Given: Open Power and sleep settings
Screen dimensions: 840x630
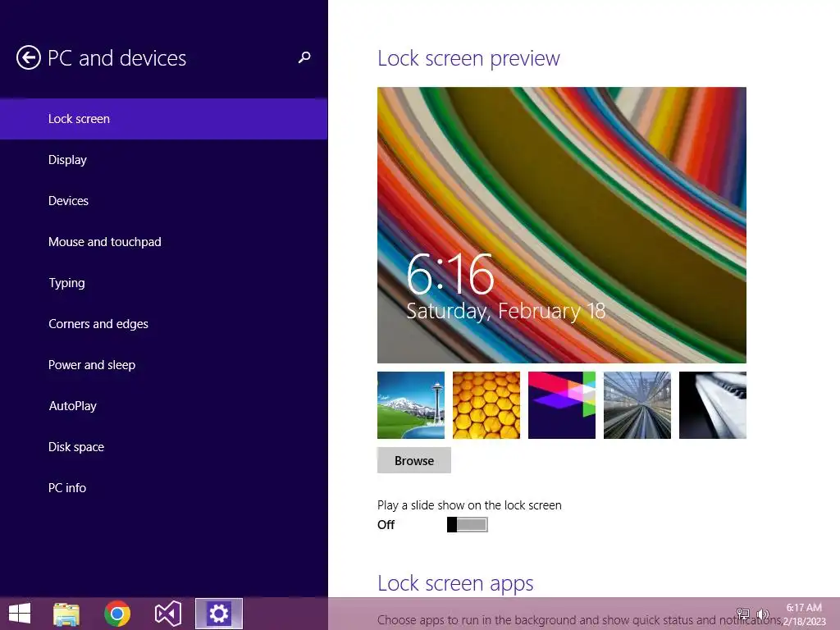Looking at the screenshot, I should click(163, 365).
